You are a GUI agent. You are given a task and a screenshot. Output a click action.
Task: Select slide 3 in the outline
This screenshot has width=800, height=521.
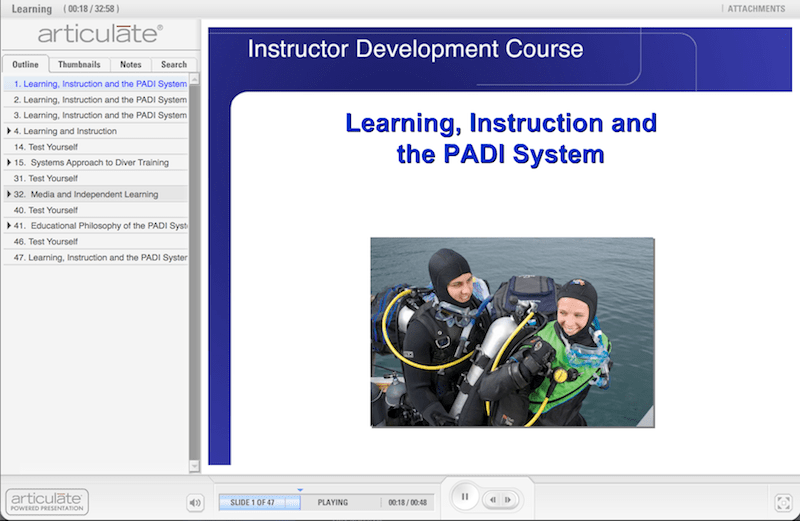coord(96,115)
